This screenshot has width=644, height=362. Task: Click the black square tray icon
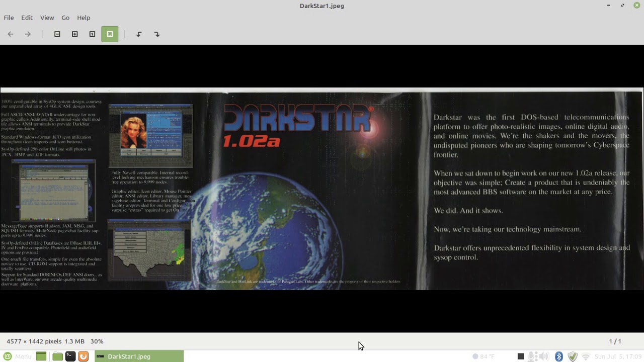521,356
